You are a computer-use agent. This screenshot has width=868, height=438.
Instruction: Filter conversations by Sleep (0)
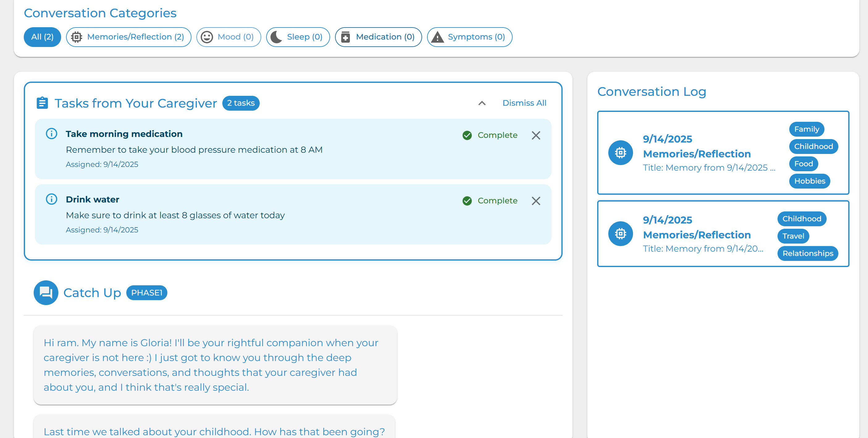(x=298, y=37)
